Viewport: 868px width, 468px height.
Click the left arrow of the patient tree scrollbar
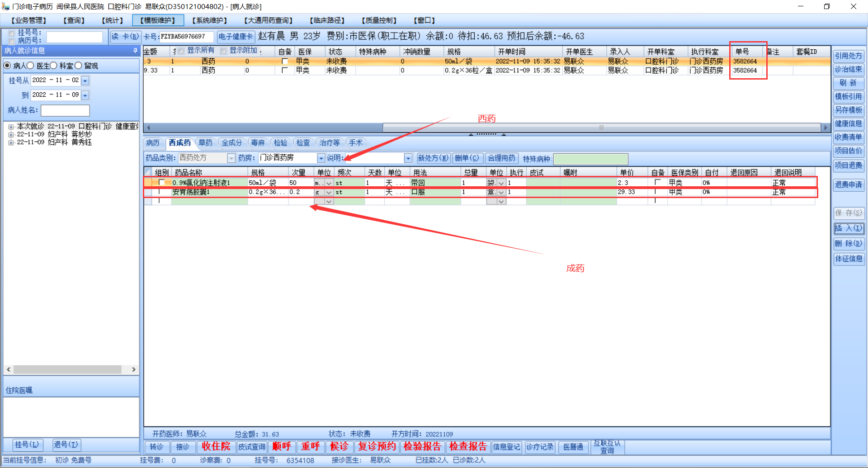coord(9,369)
